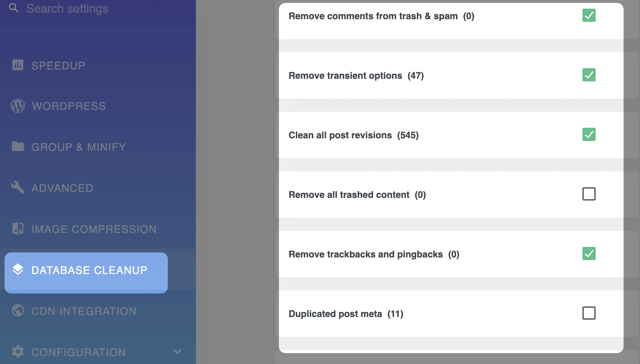This screenshot has height=364, width=640.
Task: Uncheck Remove trackbacks and pingbacks
Action: (x=589, y=253)
